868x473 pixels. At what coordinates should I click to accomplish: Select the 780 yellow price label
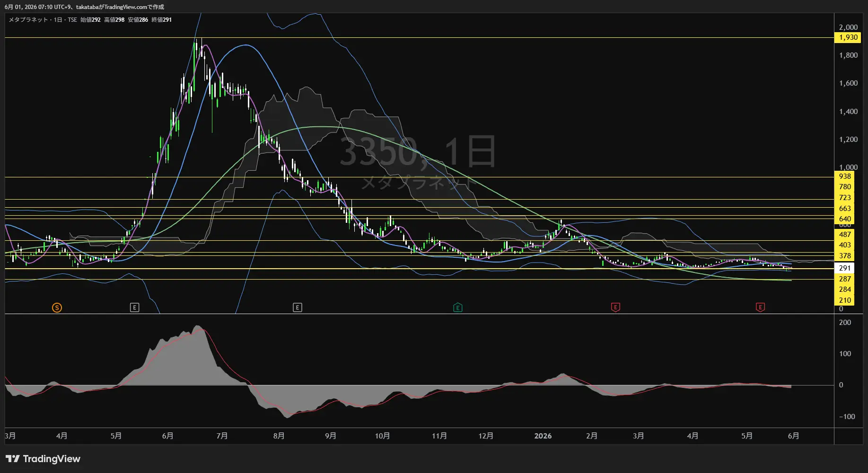pyautogui.click(x=844, y=187)
